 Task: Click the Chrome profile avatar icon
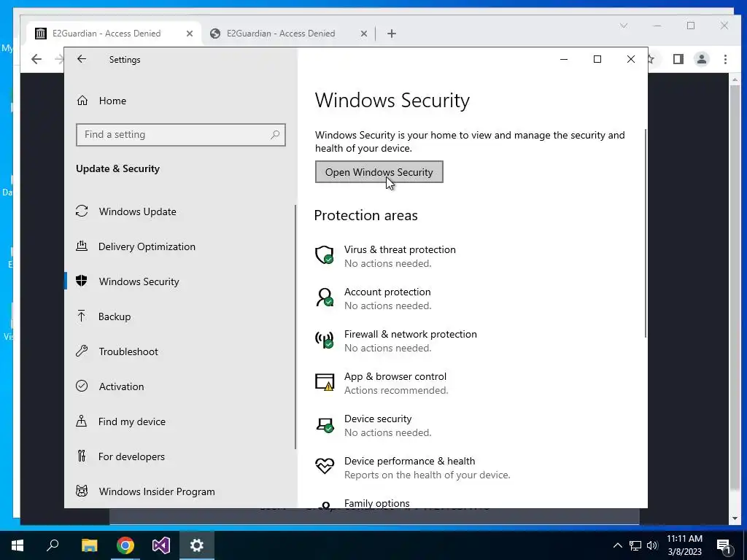[702, 59]
